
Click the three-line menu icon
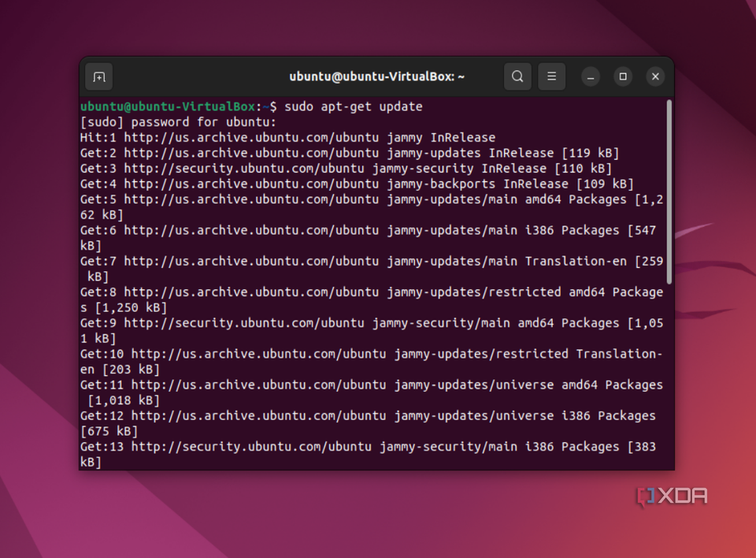coord(552,76)
